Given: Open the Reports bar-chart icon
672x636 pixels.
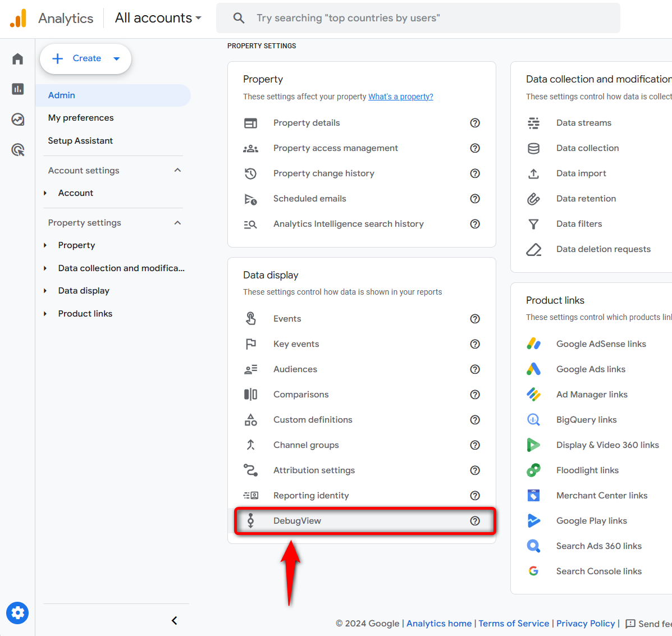Looking at the screenshot, I should [x=17, y=89].
